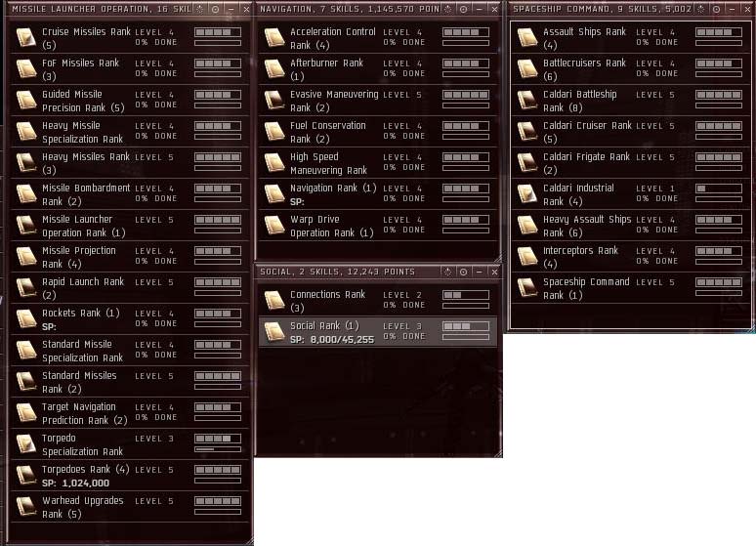This screenshot has width=756, height=546.
Task: Click 'Target Navigation Prediction Rank (2)' text
Action: [84, 413]
